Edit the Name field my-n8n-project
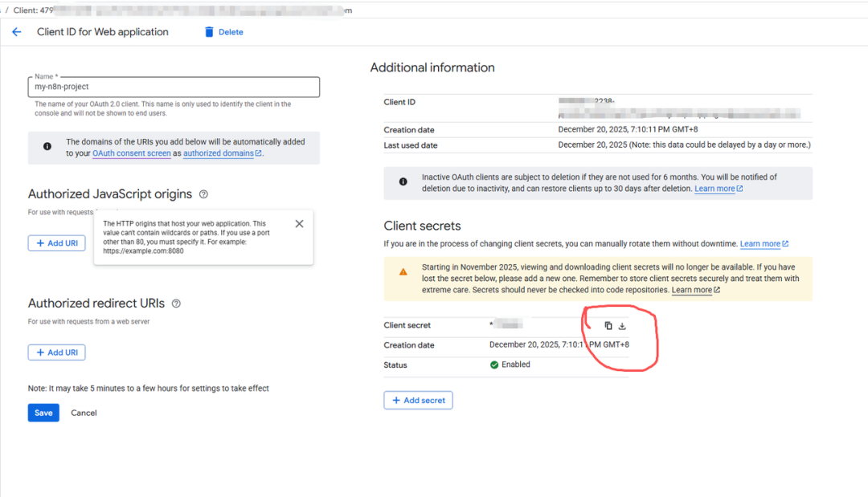 pos(174,87)
